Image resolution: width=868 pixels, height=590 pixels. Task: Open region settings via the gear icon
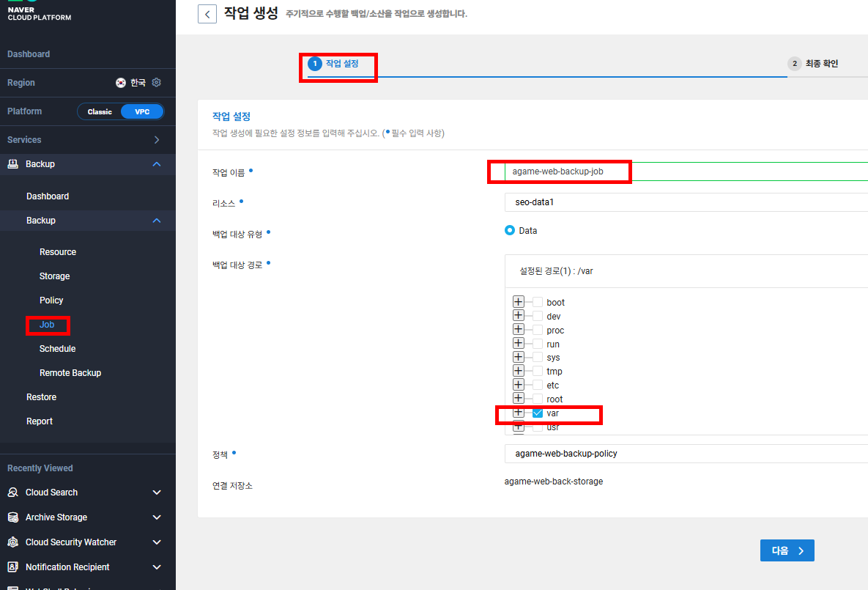pyautogui.click(x=156, y=82)
